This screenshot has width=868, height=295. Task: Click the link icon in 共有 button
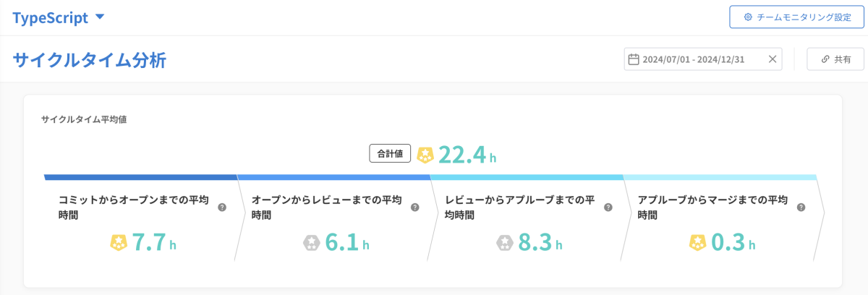825,59
